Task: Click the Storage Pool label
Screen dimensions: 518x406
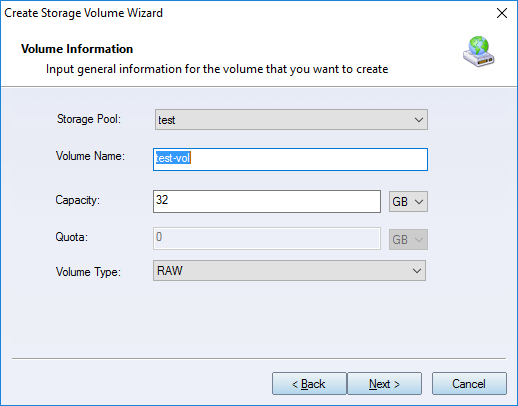Action: 89,119
